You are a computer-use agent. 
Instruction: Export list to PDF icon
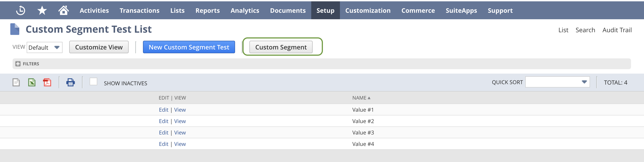(47, 82)
